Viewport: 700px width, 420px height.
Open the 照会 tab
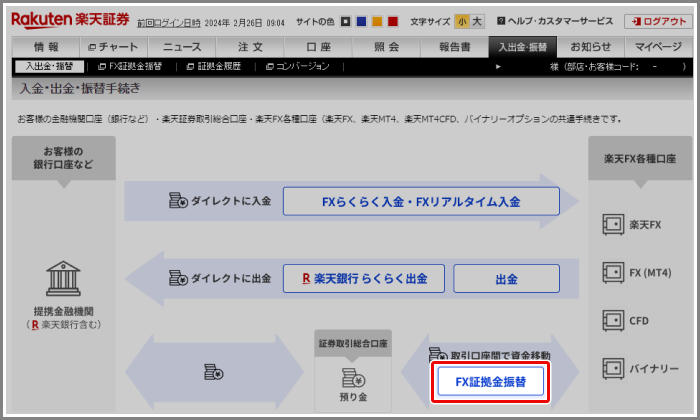coord(386,47)
